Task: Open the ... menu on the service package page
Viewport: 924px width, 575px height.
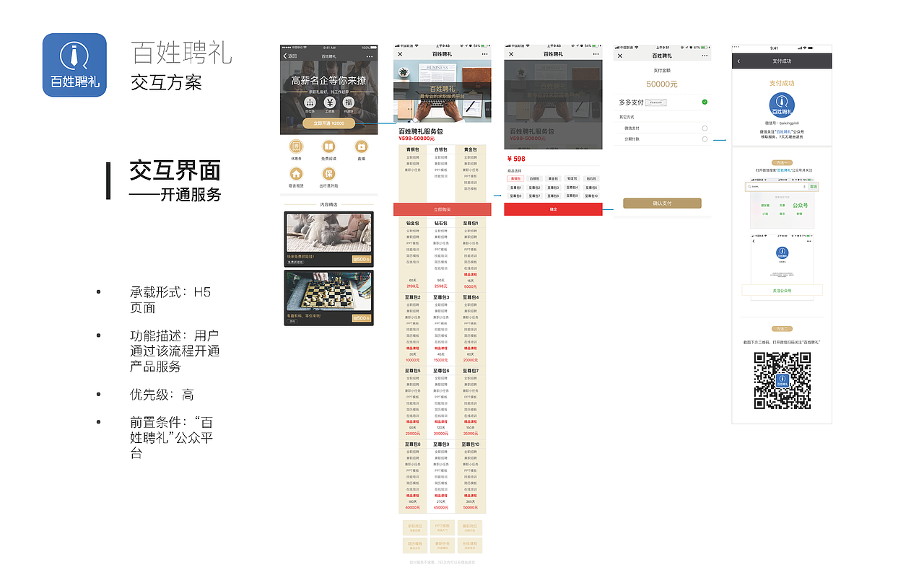Action: tap(484, 54)
